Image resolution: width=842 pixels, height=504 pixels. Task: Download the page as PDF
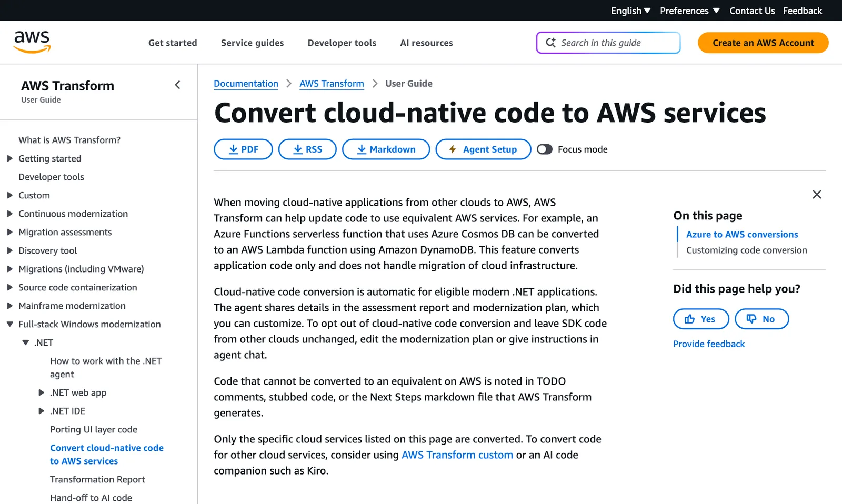point(243,149)
